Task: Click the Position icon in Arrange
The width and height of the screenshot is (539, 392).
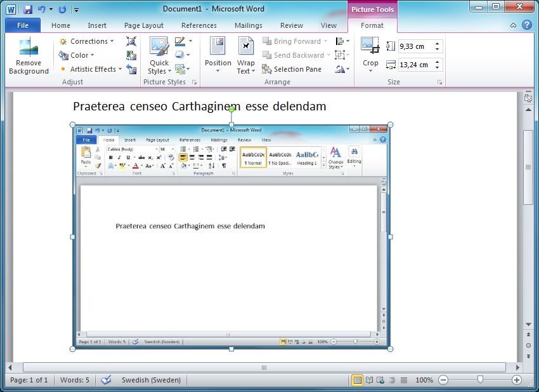Action: (218, 46)
